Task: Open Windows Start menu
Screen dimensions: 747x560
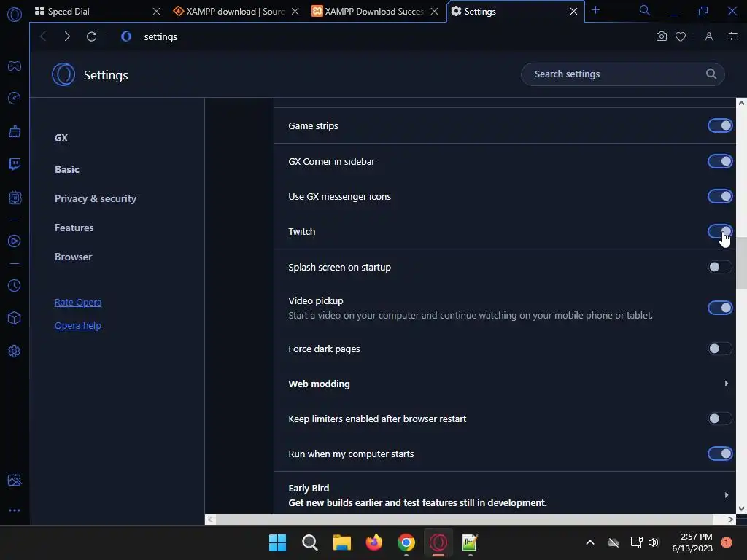Action: (277, 542)
